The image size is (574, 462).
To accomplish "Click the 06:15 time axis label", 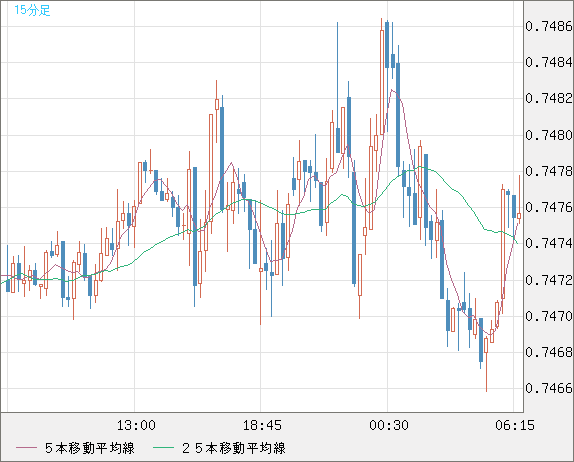I will (x=515, y=425).
